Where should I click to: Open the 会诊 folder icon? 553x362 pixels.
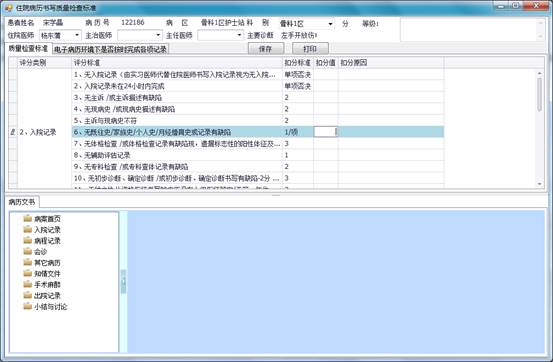tap(28, 251)
